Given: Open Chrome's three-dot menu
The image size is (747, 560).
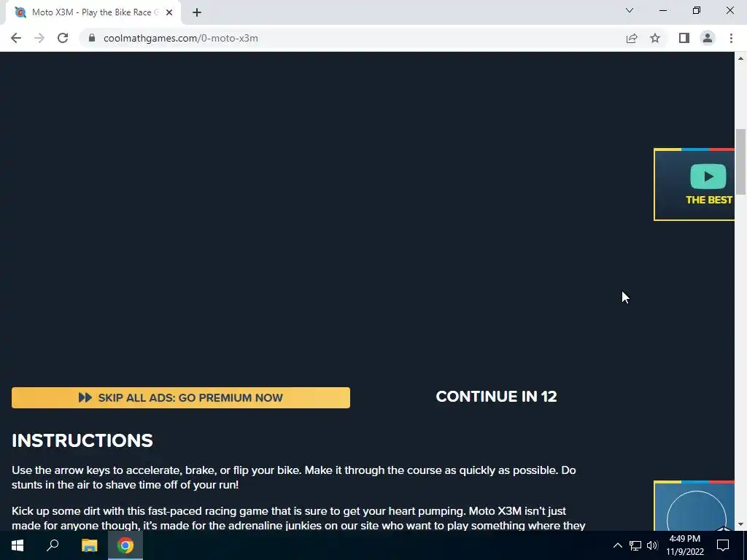Looking at the screenshot, I should click(x=731, y=38).
